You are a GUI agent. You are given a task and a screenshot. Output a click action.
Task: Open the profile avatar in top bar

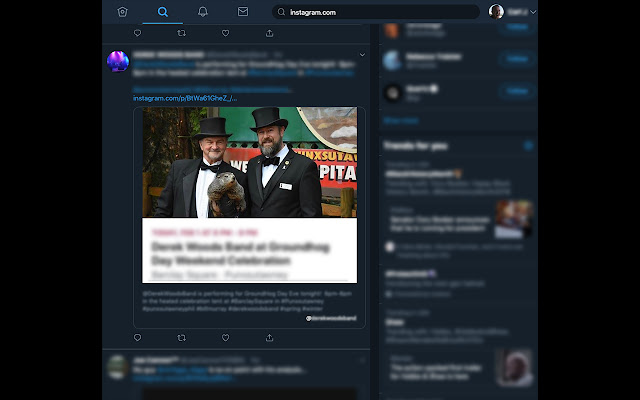(x=496, y=12)
